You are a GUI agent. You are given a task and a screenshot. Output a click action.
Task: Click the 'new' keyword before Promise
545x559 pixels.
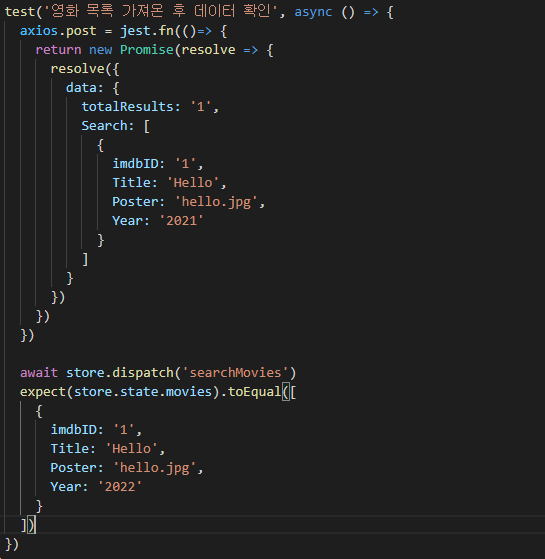101,50
